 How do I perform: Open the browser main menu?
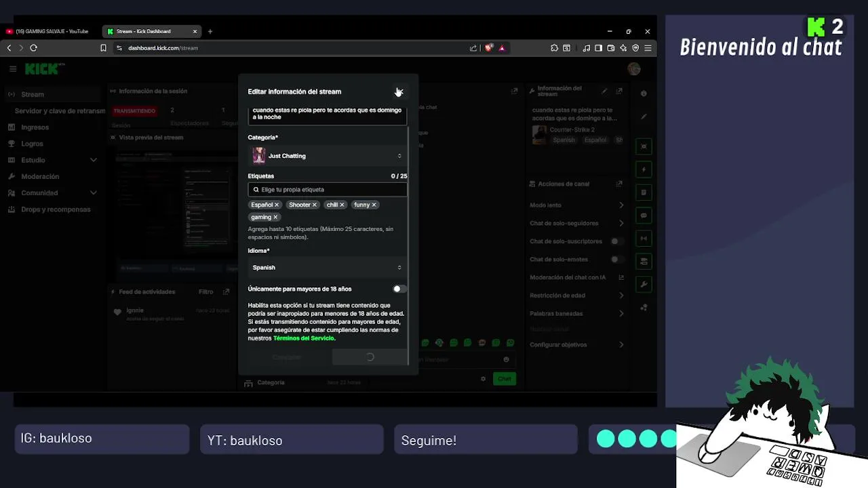click(648, 48)
